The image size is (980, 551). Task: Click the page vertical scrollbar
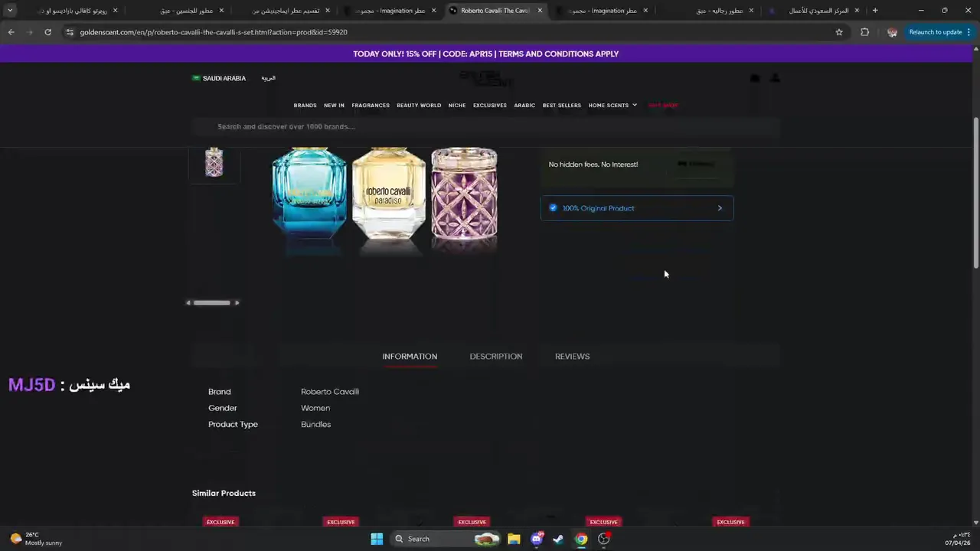[975, 191]
